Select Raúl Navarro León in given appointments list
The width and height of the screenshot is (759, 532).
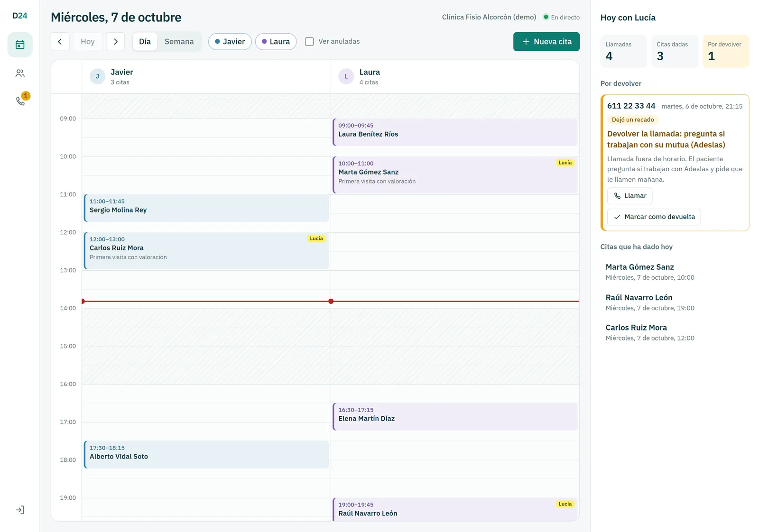(675, 303)
